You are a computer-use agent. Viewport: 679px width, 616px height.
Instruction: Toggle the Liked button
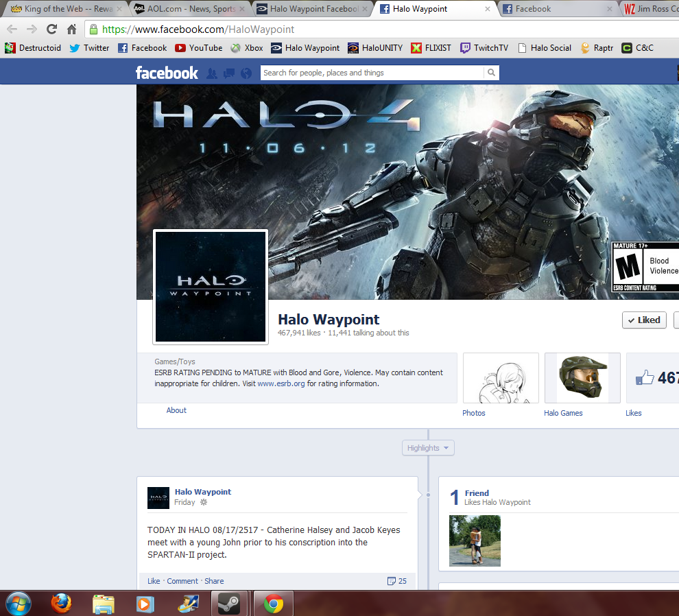[644, 320]
